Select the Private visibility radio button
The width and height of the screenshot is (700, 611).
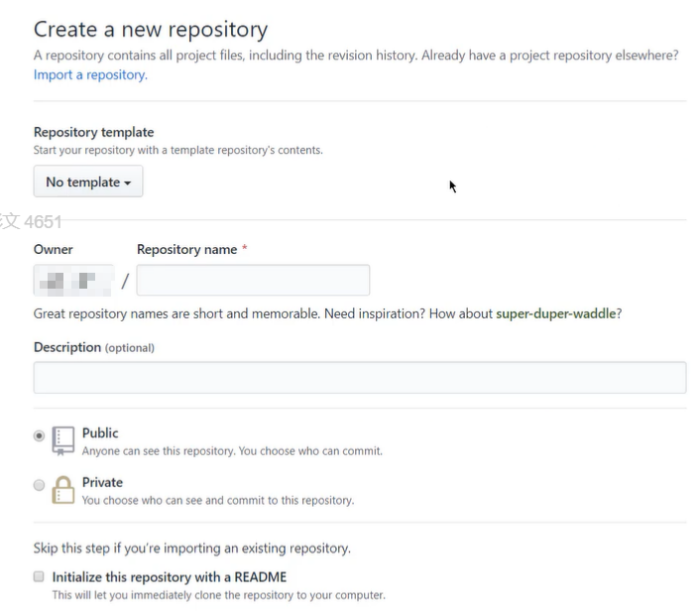point(40,485)
